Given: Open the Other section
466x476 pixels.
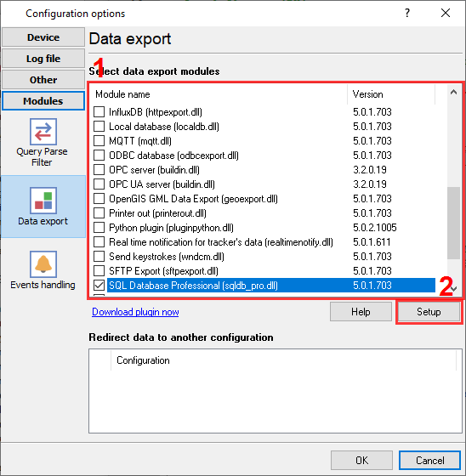Looking at the screenshot, I should pyautogui.click(x=43, y=80).
